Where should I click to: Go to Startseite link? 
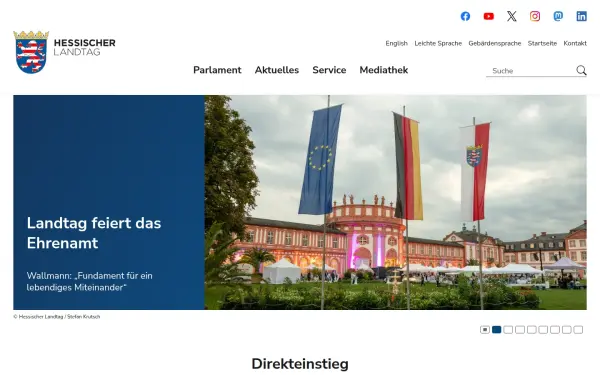(542, 43)
